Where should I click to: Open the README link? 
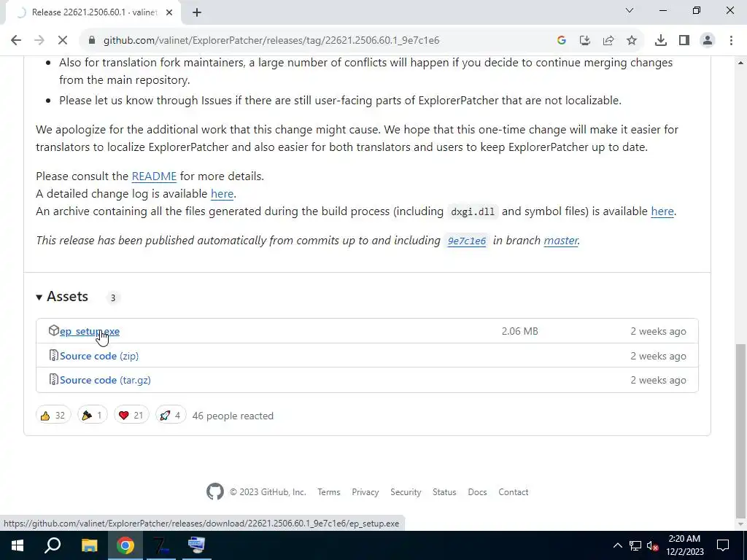coord(154,176)
